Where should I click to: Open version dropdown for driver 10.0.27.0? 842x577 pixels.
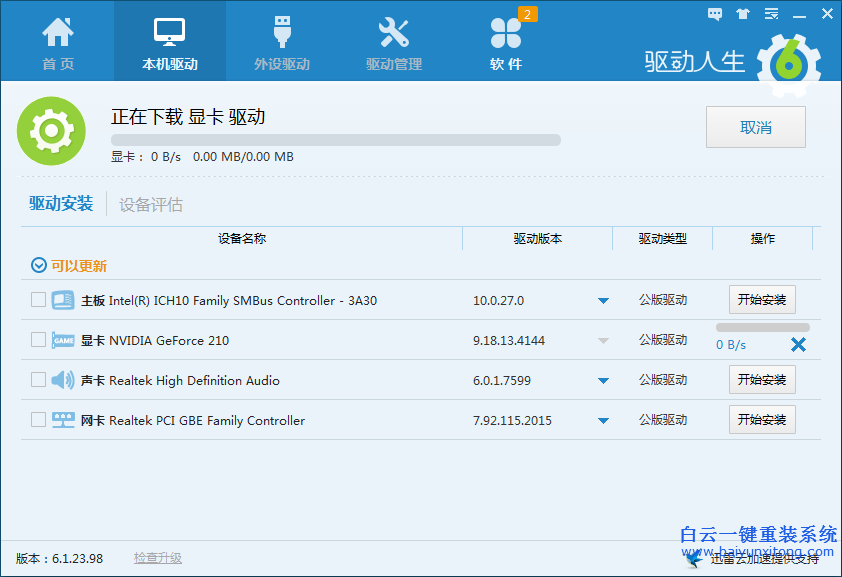pos(603,300)
